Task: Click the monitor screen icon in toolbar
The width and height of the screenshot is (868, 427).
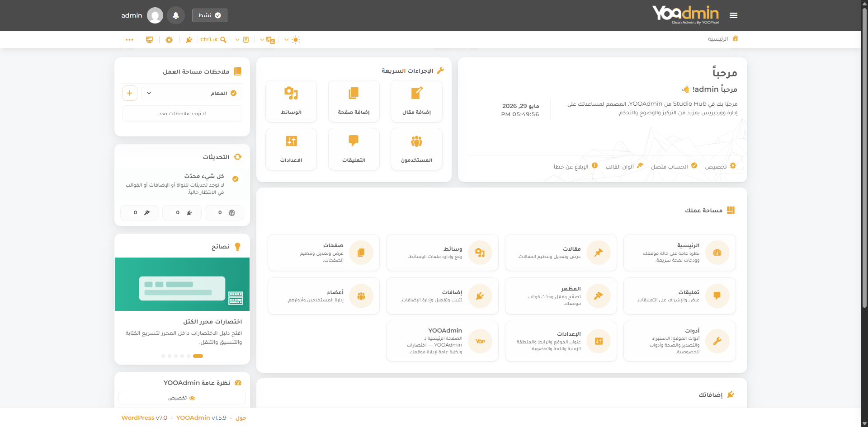Action: (149, 40)
